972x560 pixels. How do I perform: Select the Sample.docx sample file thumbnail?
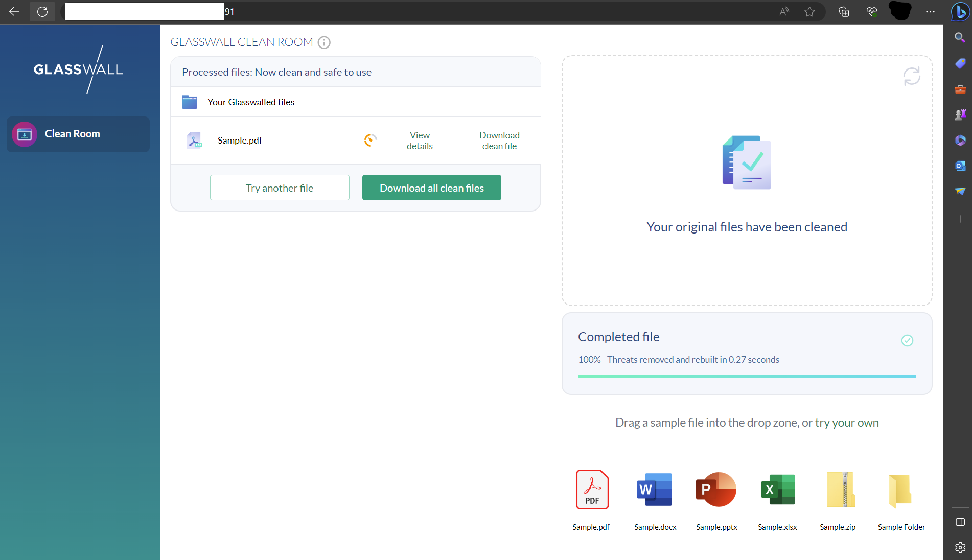(x=654, y=489)
